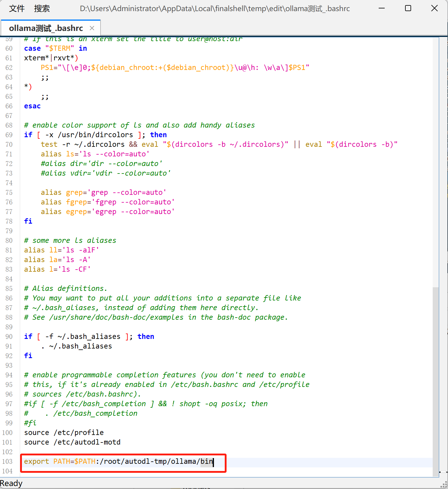Screen dimensions: 448x489
Task: Click the Ready status bar text
Action: coord(11,483)
